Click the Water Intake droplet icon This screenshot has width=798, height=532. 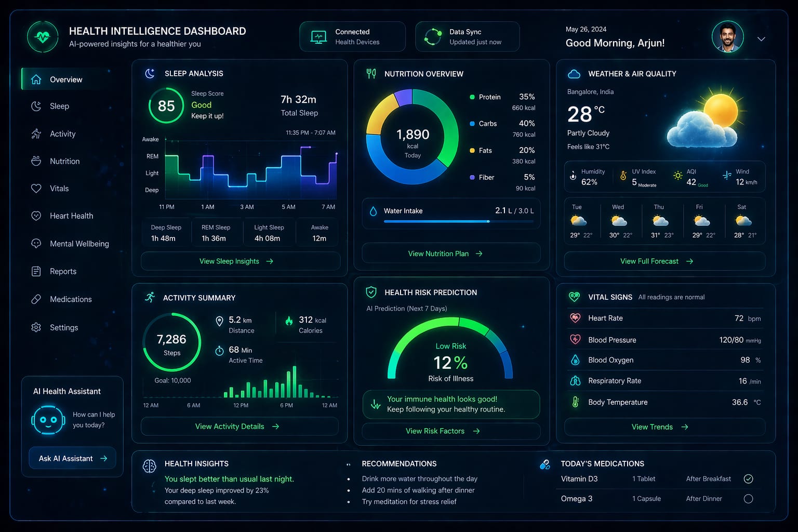(x=373, y=211)
